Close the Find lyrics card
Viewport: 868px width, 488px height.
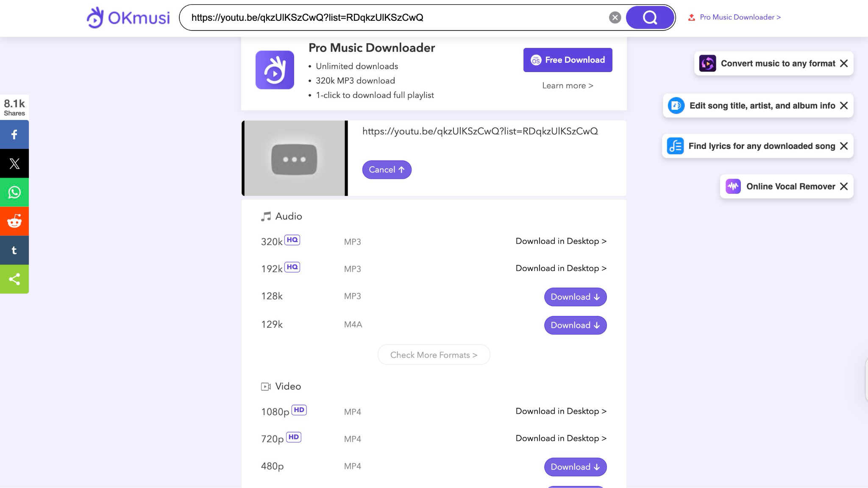[x=844, y=146]
